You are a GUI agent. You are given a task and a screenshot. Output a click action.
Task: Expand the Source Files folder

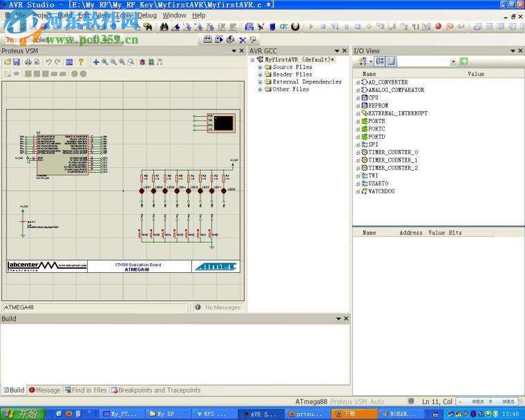[x=260, y=67]
